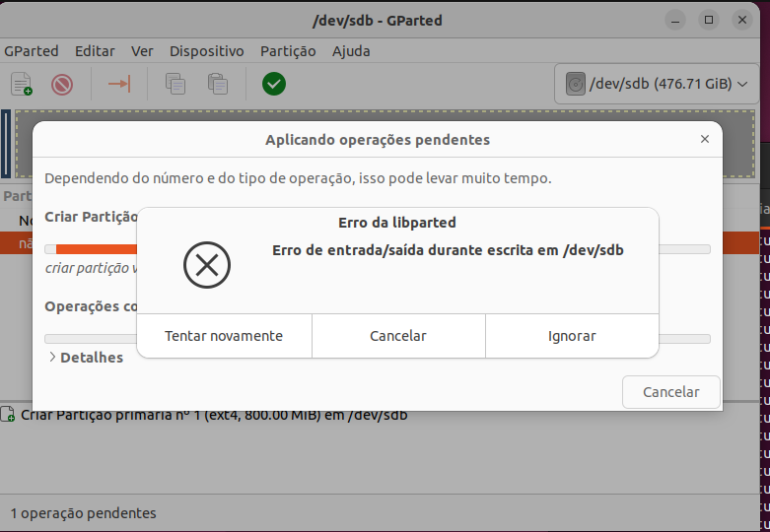
Task: Minimize the GParted window
Action: point(675,20)
